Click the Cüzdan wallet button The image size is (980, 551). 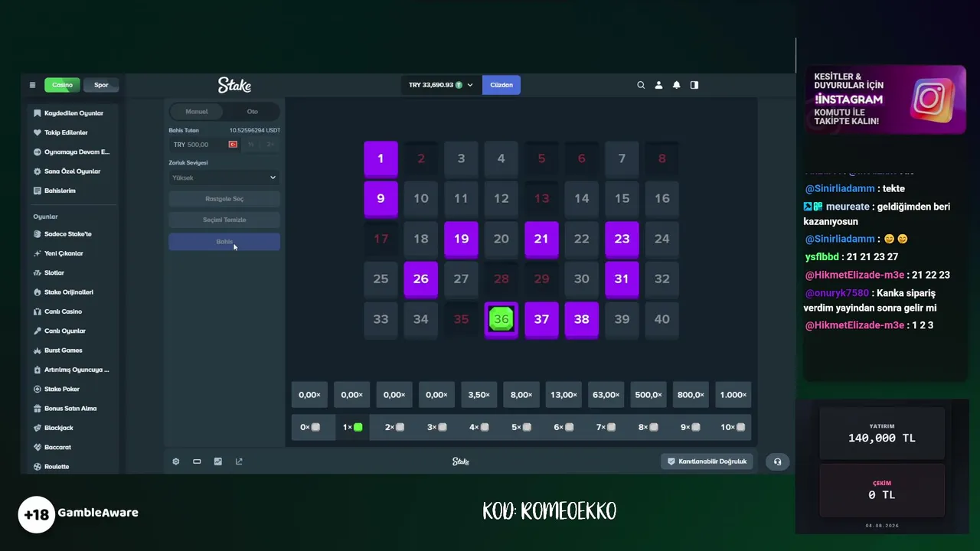(501, 85)
